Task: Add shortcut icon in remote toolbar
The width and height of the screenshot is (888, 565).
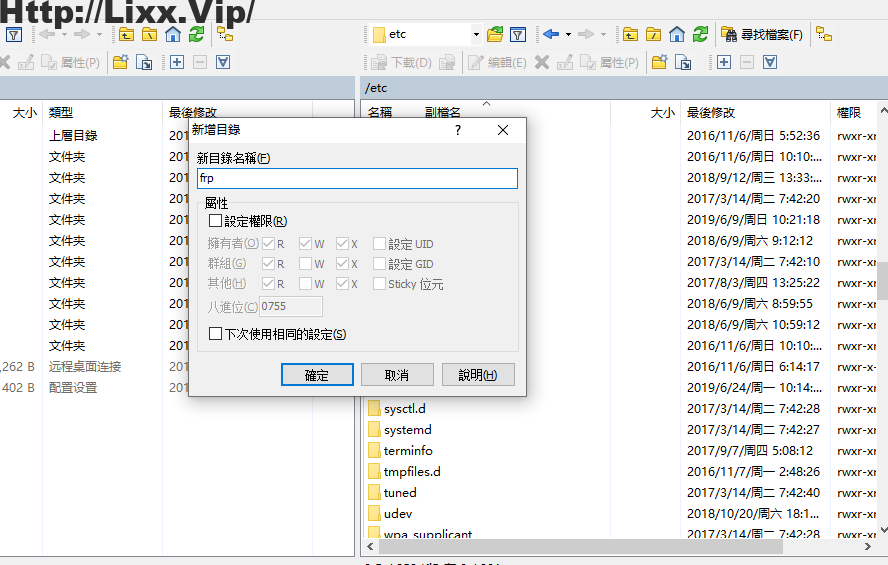Action: 684,62
